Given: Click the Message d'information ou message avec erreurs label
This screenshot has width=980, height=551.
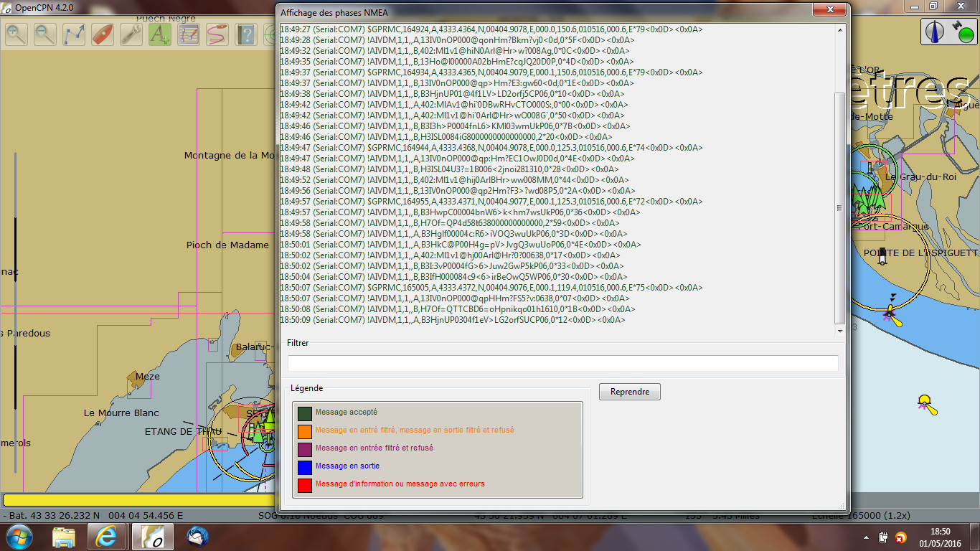Looking at the screenshot, I should click(x=400, y=484).
